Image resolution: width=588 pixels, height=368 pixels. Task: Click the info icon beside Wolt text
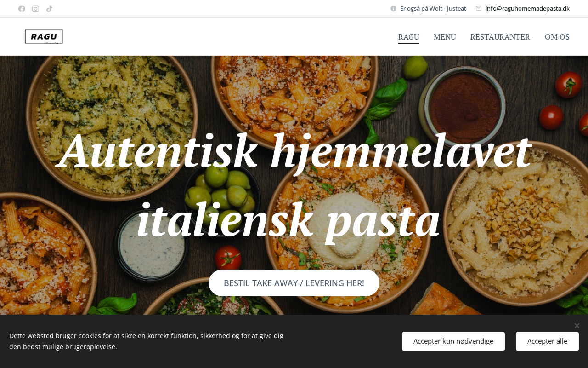pos(393,8)
